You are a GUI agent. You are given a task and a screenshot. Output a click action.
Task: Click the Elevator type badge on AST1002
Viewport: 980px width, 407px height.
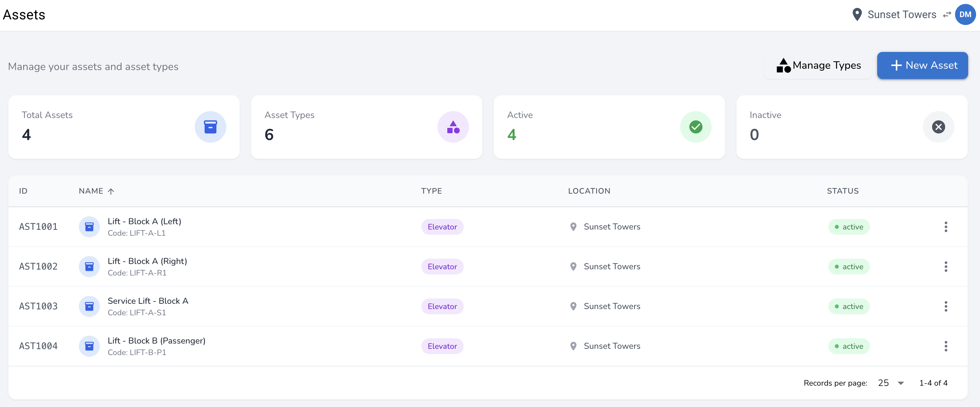pos(442,267)
